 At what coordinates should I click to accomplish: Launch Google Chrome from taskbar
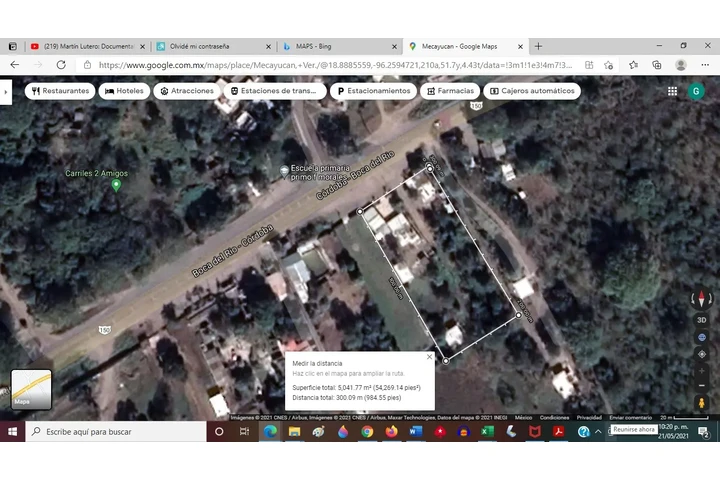click(x=367, y=432)
